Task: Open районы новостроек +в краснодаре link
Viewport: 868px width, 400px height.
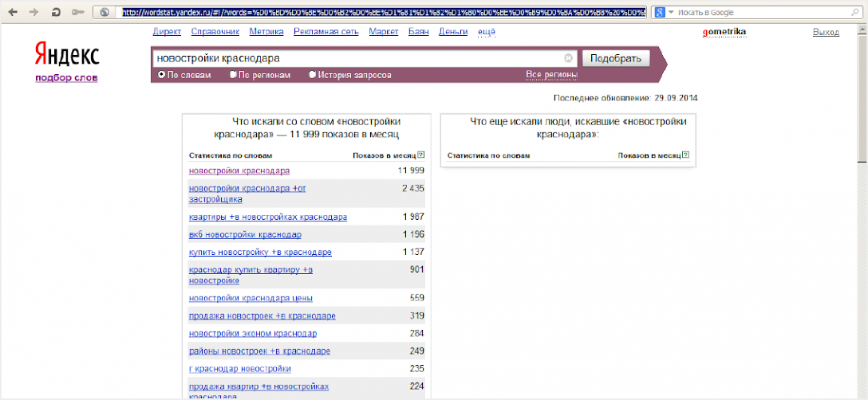Action: pyautogui.click(x=259, y=351)
